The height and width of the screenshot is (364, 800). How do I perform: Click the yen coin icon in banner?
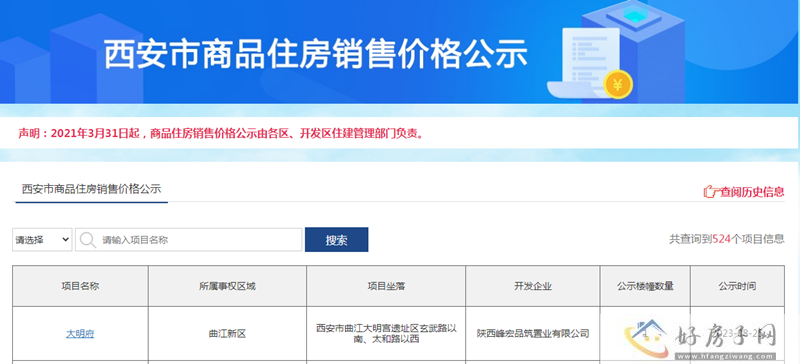(x=618, y=84)
